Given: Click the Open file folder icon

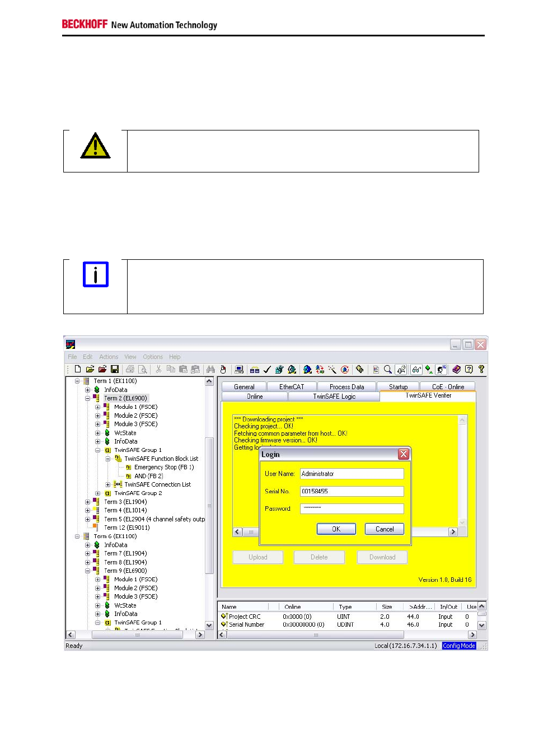Looking at the screenshot, I should coord(90,369).
